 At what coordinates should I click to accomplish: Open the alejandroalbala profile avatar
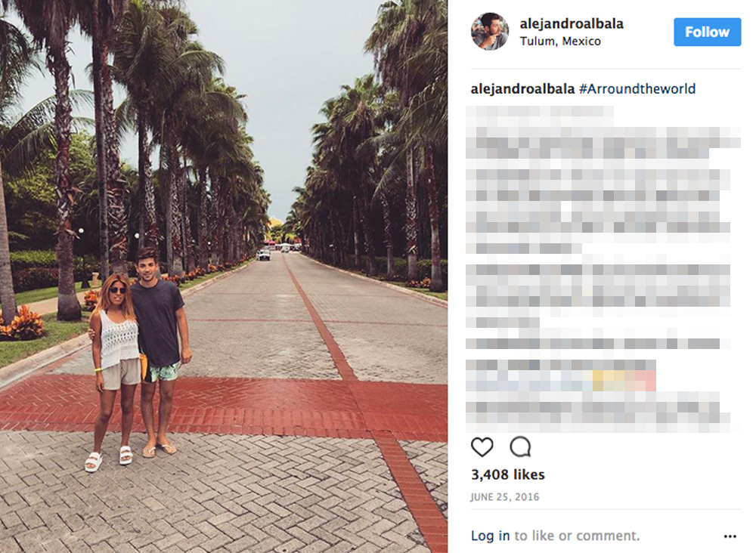pos(489,31)
